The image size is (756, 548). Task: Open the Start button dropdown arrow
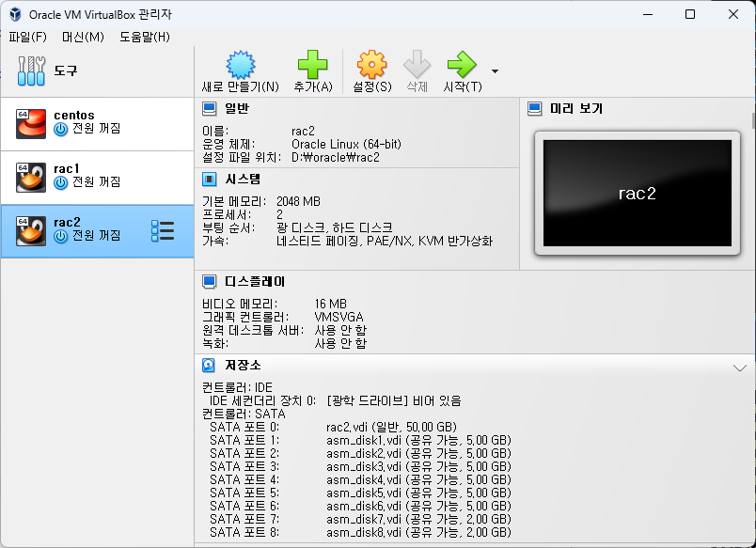coord(495,71)
